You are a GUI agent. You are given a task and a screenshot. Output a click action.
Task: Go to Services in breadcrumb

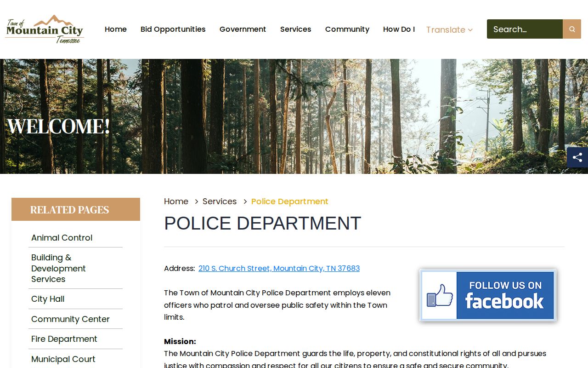(x=220, y=201)
